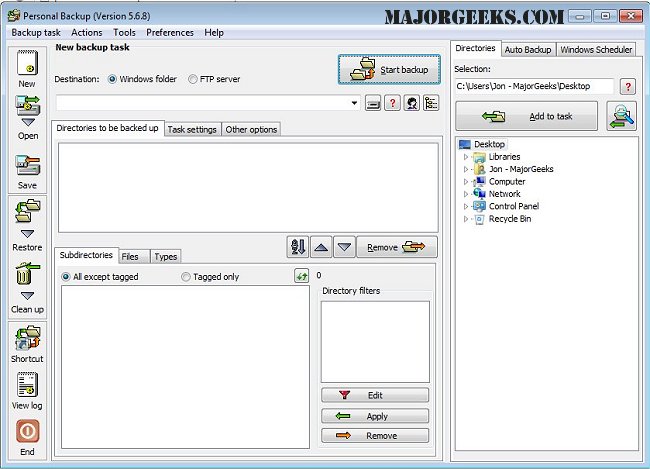
Task: Move directory down with triangle button
Action: (344, 248)
